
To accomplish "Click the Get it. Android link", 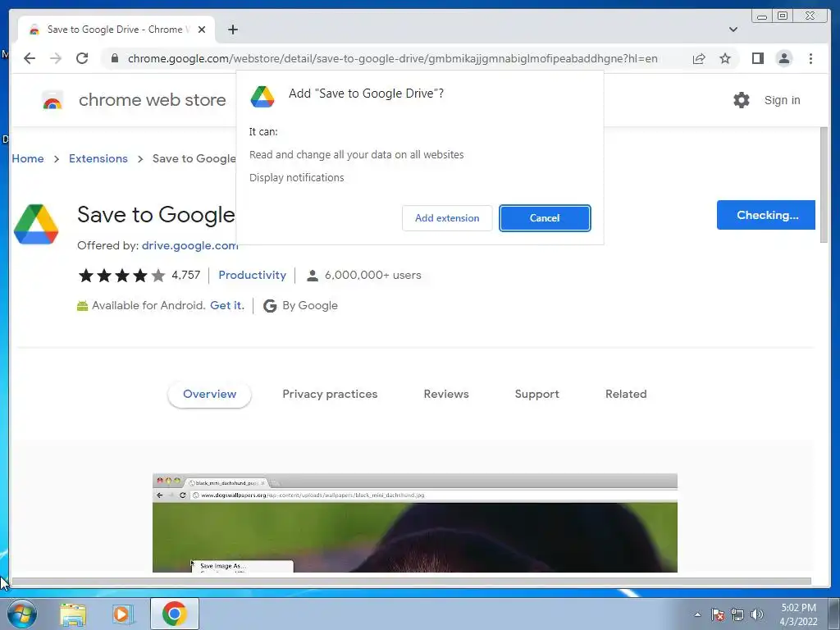I will pos(227,305).
